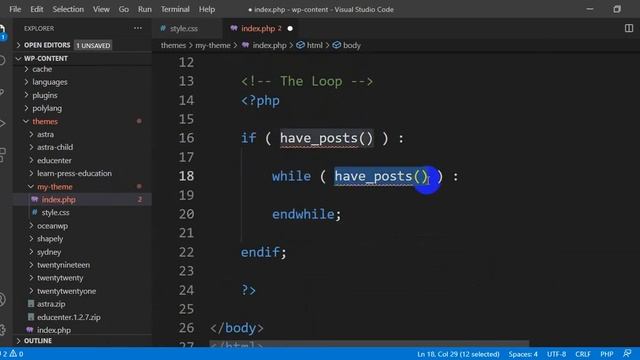
Task: Expand the Open Editors section
Action: 47,45
